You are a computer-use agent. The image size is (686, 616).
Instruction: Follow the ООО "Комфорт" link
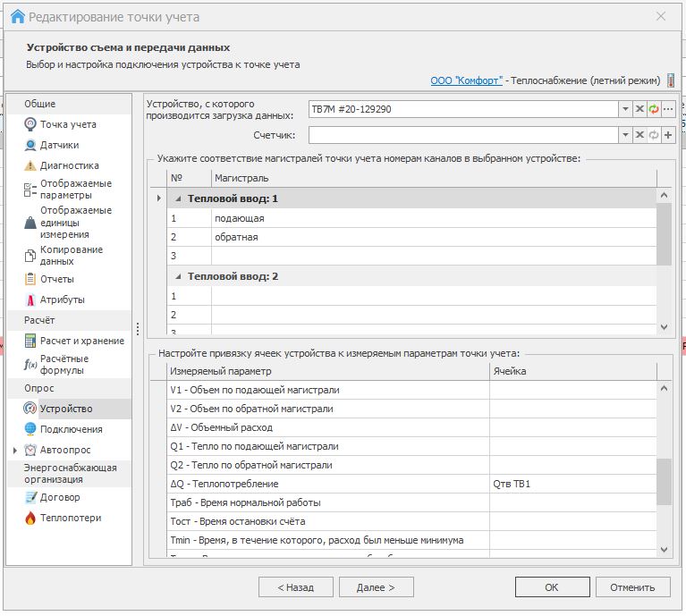click(x=466, y=80)
